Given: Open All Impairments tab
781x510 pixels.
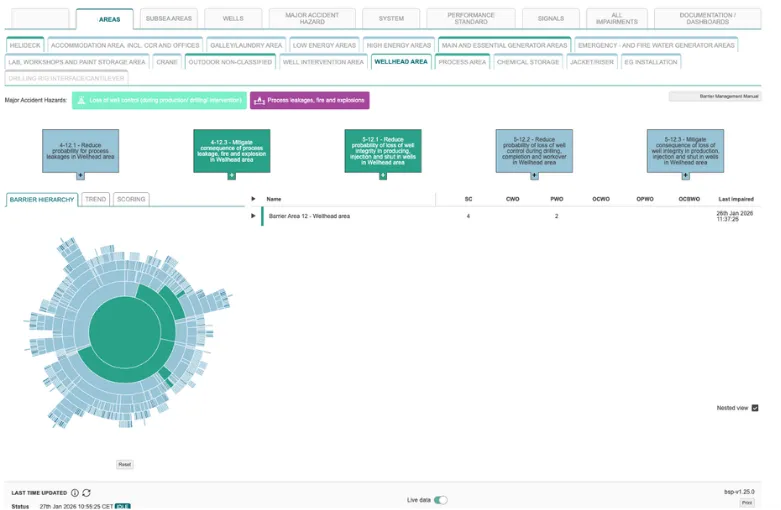Looking at the screenshot, I should [x=617, y=18].
